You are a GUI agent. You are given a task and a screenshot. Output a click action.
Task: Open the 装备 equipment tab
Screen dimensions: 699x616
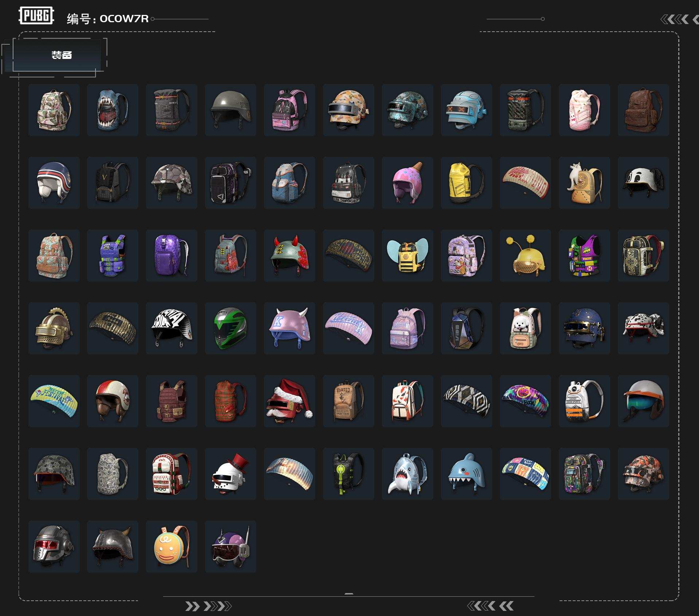point(57,55)
